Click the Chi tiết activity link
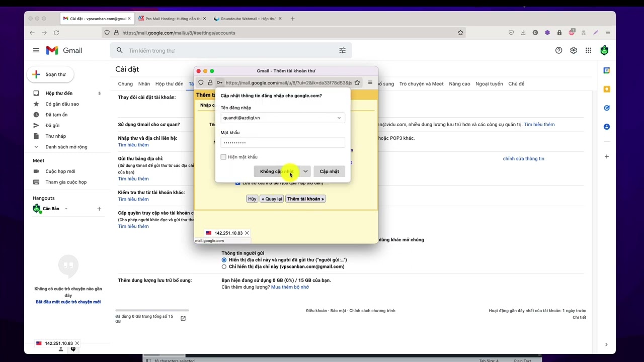 (579, 317)
